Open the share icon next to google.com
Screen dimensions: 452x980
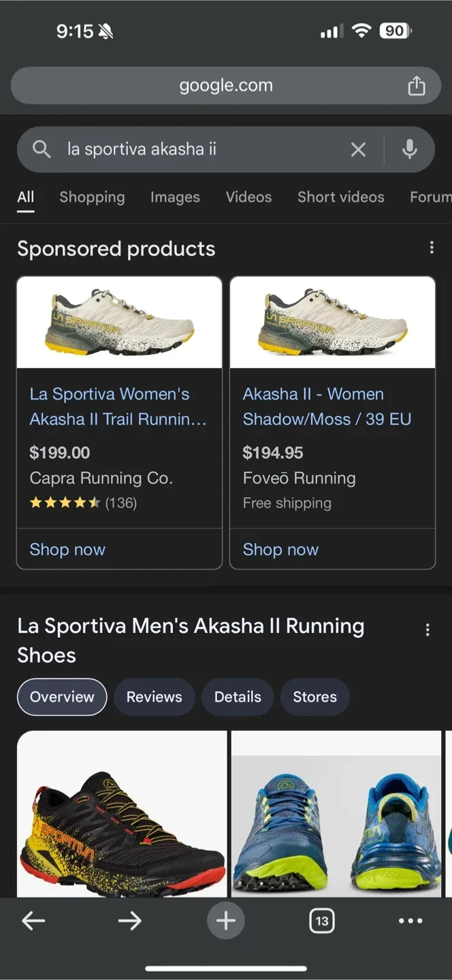(417, 85)
